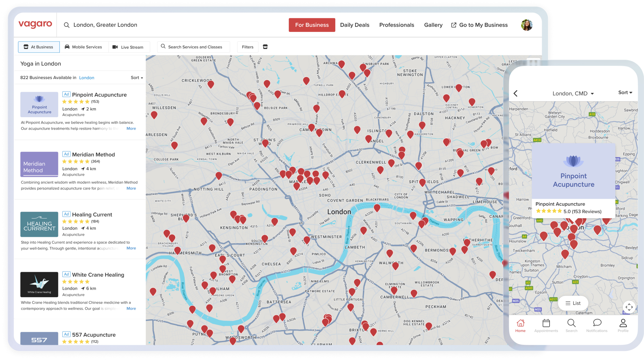Open the Filters menu
The height and width of the screenshot is (360, 644).
click(x=248, y=47)
